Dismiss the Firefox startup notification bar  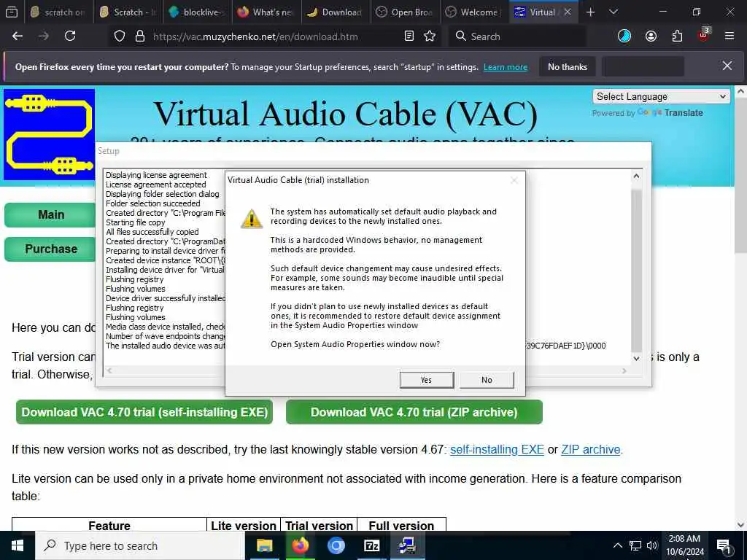click(727, 66)
